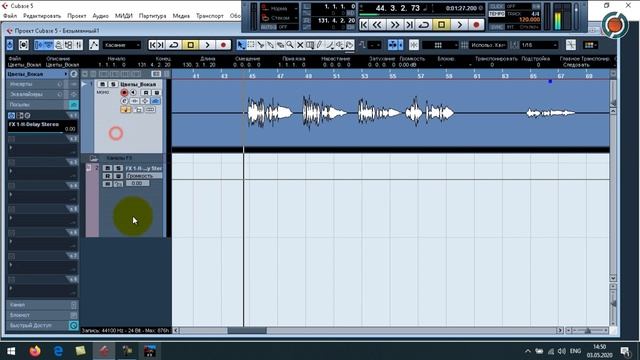Click Record on the transport panel
The image size is (640, 360).
tap(476, 25)
